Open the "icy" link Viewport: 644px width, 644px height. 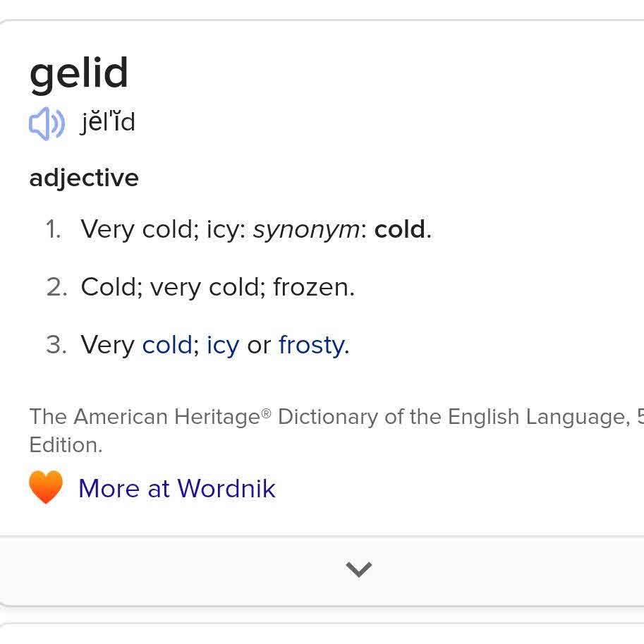tap(223, 345)
